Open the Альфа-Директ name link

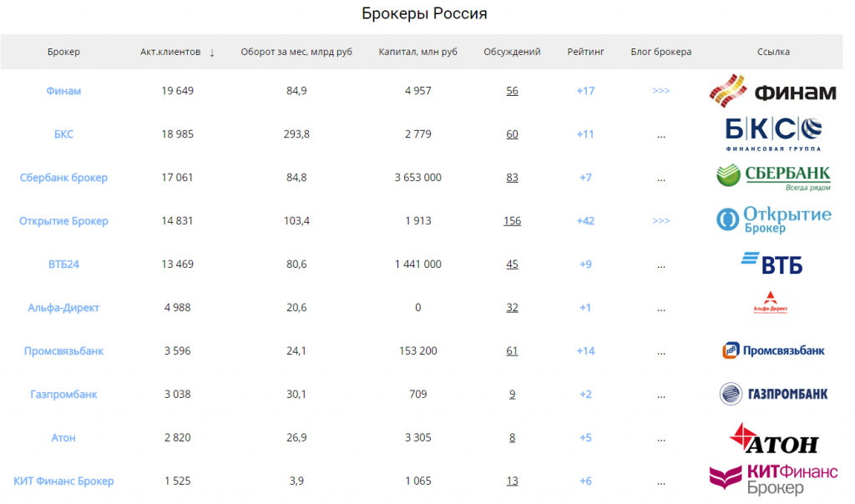click(63, 307)
